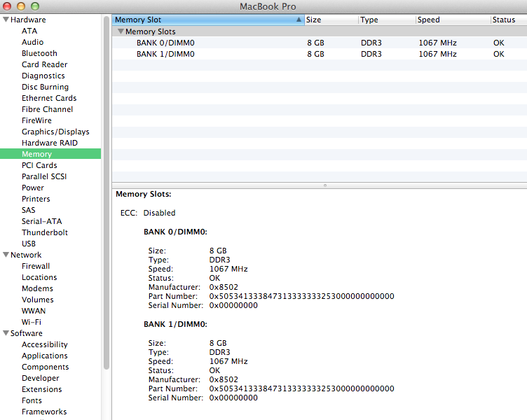Sort by the Type column header
Screen dimensions: 527x420
387,20
